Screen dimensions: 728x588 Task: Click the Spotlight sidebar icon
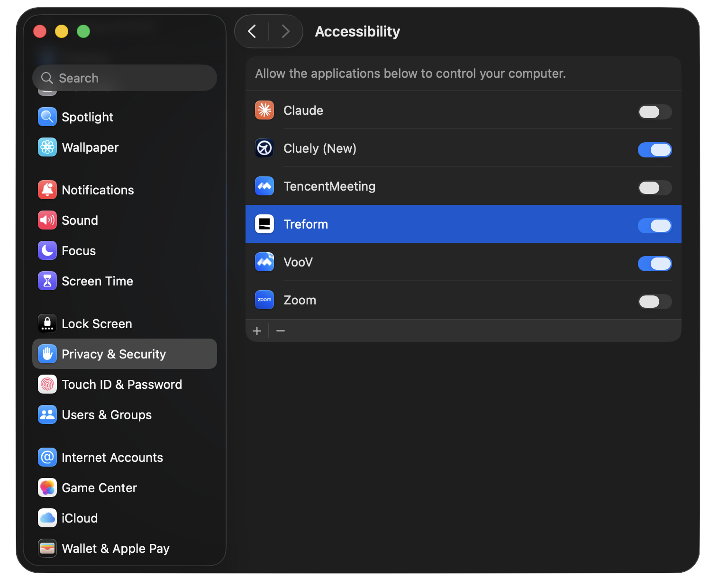[47, 117]
